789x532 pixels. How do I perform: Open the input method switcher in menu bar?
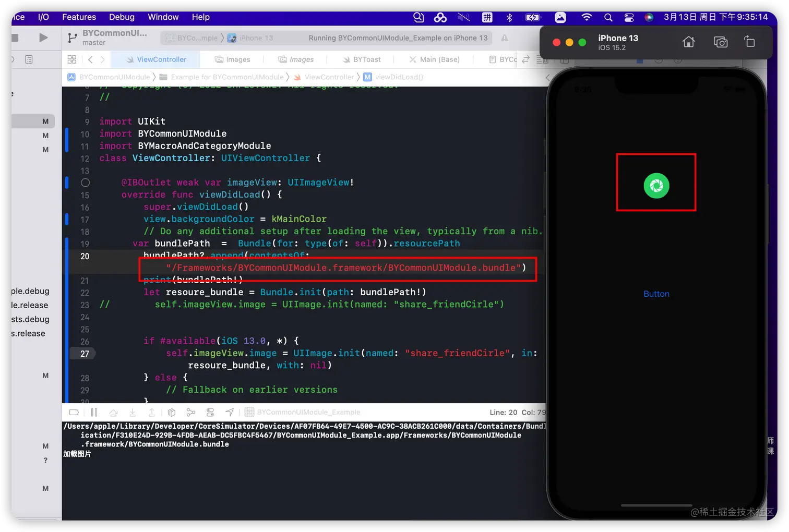[x=487, y=17]
